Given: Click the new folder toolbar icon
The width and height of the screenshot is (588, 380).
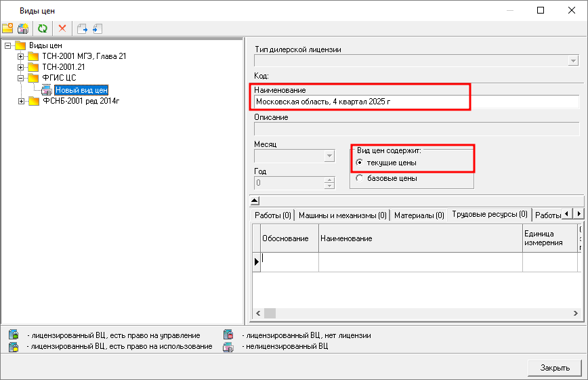Looking at the screenshot, I should tap(7, 28).
